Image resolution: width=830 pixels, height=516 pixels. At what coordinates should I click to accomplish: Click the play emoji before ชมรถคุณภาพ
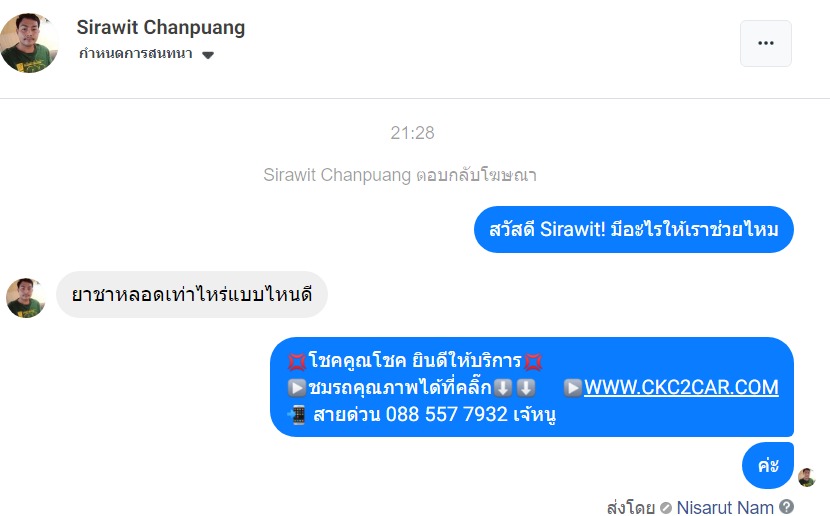pos(297,388)
